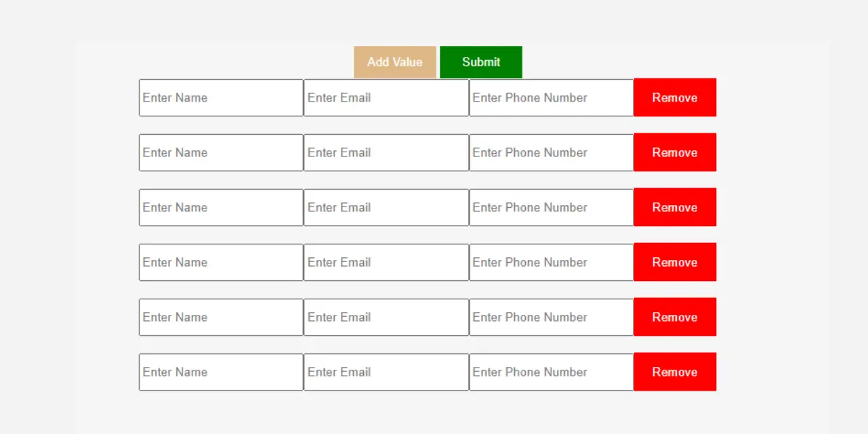Image resolution: width=868 pixels, height=434 pixels.
Task: Focus second row Enter Name field
Action: (x=221, y=152)
